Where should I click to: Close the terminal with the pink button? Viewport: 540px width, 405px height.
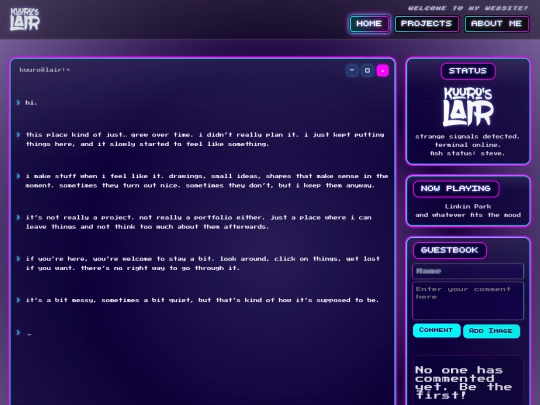coord(383,70)
